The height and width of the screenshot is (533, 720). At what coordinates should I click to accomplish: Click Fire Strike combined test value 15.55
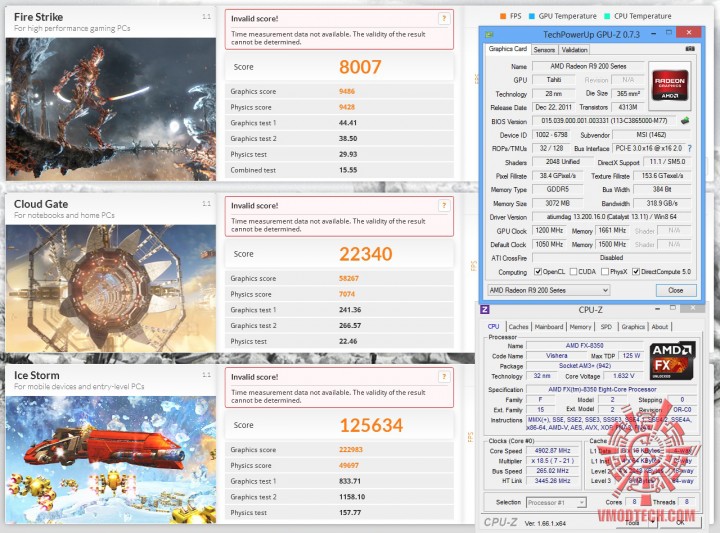pyautogui.click(x=348, y=170)
